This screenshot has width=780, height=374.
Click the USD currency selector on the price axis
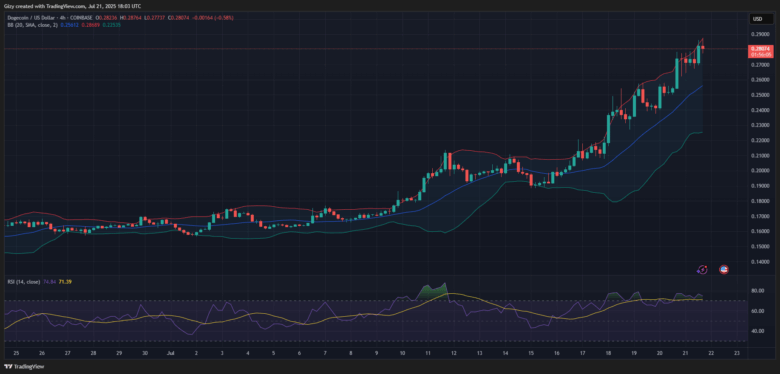761,19
